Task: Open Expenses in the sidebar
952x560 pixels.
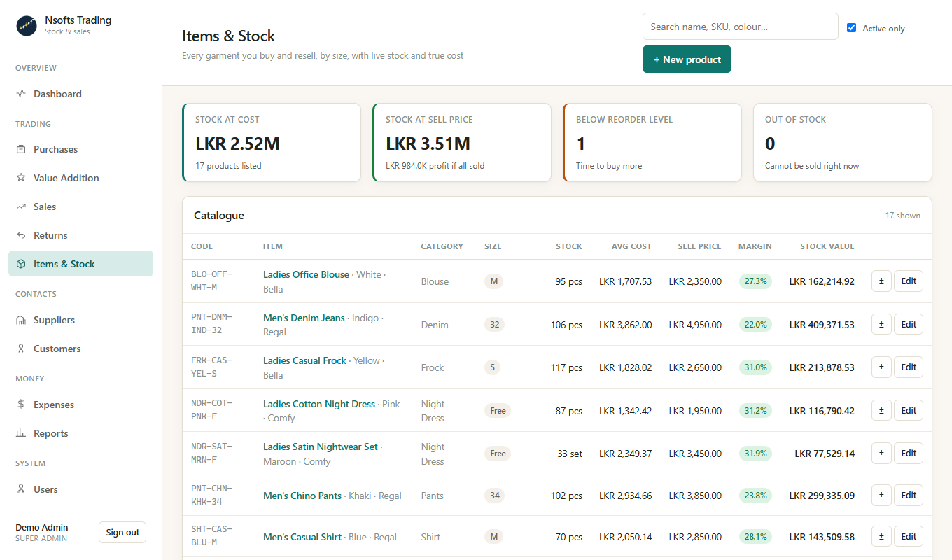Action: [80, 405]
